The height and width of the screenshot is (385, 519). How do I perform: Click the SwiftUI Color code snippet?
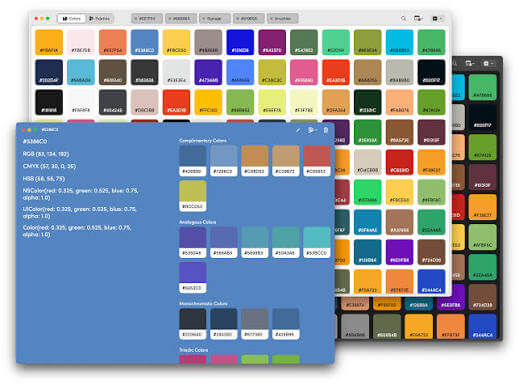[x=77, y=231]
